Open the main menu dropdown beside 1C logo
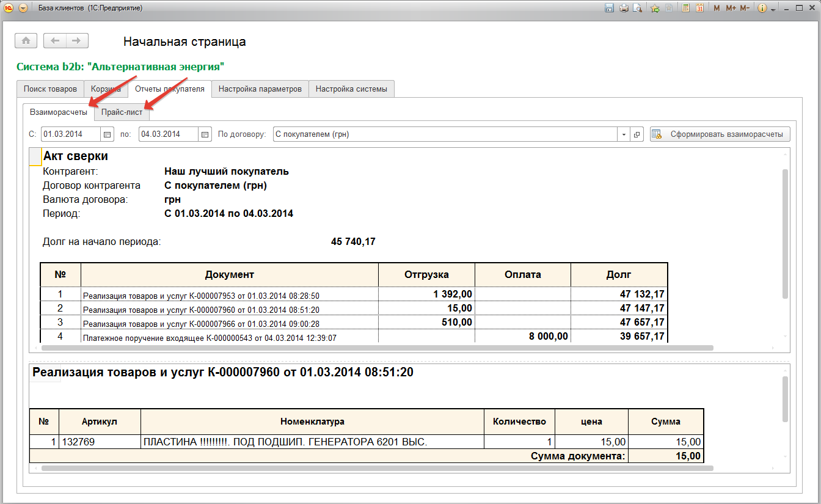 pyautogui.click(x=23, y=8)
